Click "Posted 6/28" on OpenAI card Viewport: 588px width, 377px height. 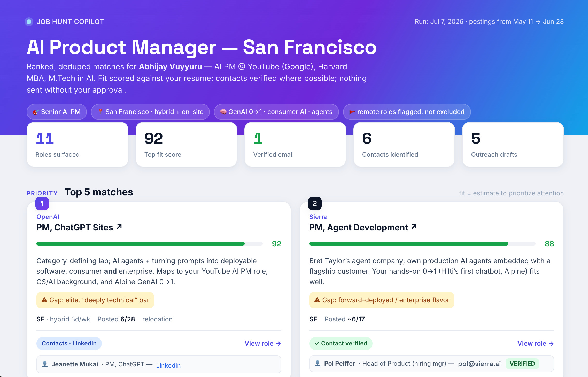pyautogui.click(x=116, y=319)
